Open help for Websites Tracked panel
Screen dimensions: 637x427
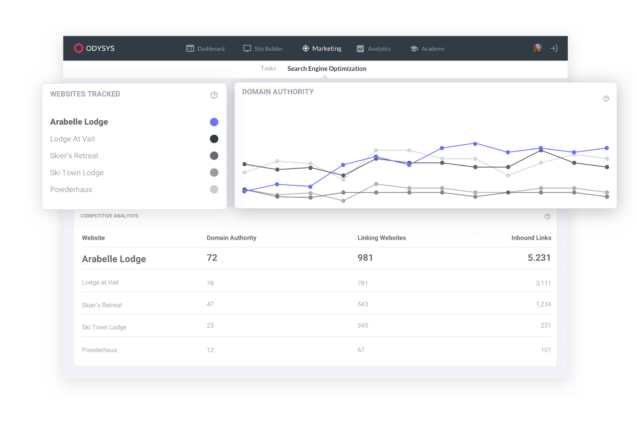pos(214,95)
